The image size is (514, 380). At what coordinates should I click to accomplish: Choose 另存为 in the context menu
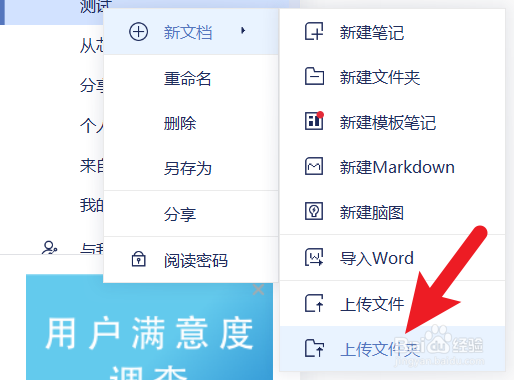pos(191,168)
